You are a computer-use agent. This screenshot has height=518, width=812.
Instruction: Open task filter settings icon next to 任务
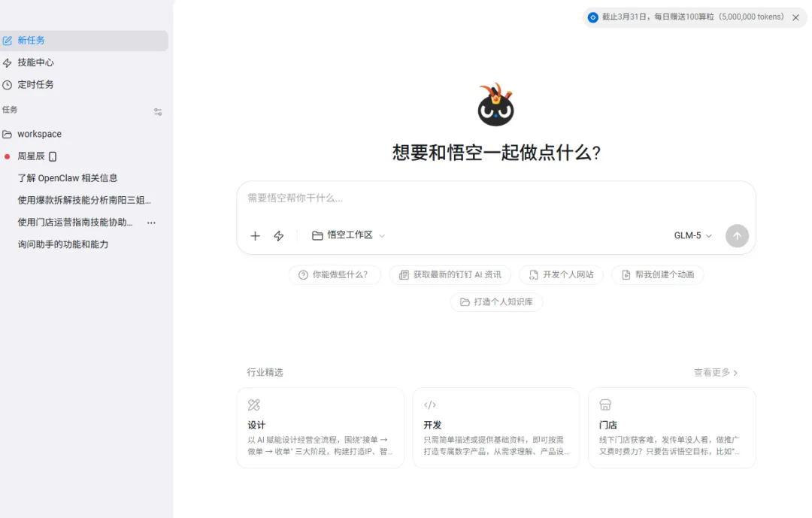[x=158, y=111]
